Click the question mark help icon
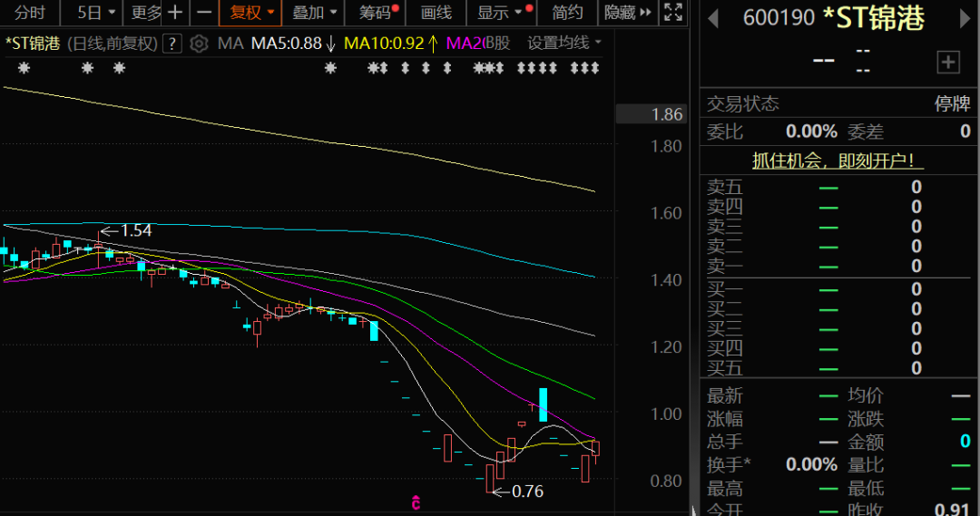Viewport: 980px width, 516px height. tap(173, 44)
